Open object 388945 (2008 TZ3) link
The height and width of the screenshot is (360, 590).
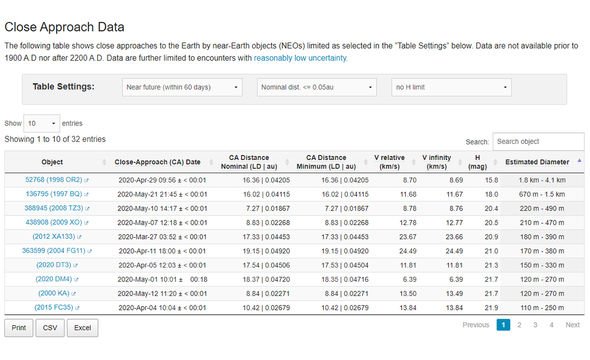click(54, 208)
